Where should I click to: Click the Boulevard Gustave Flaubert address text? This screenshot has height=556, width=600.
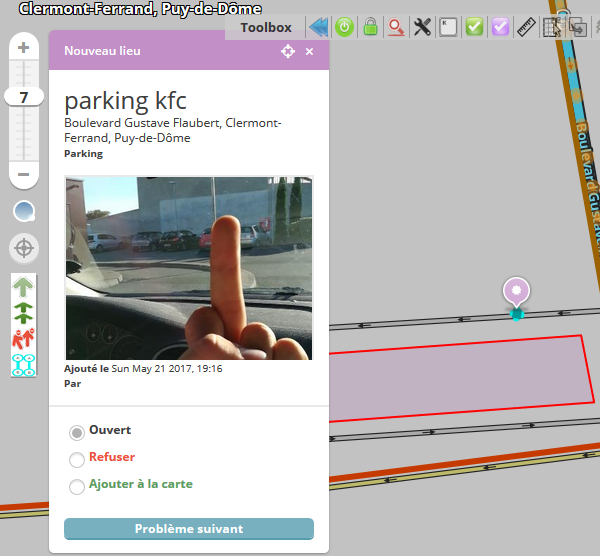pos(173,130)
